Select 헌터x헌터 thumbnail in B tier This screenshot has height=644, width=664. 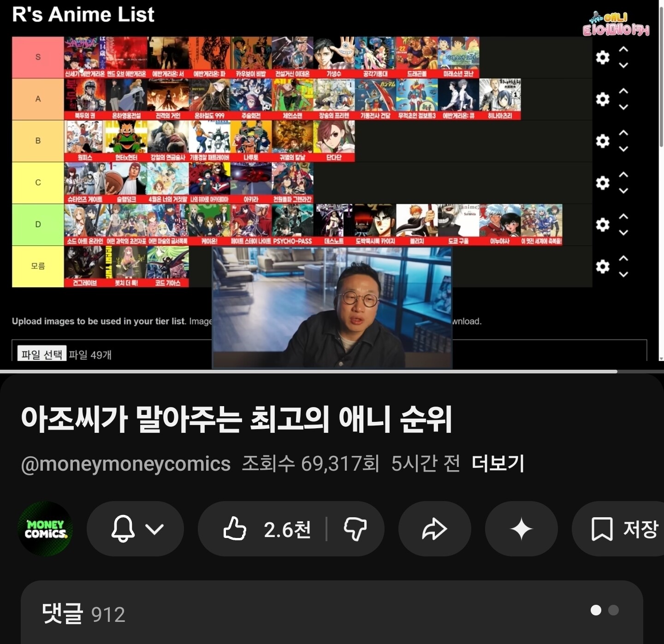(126, 141)
